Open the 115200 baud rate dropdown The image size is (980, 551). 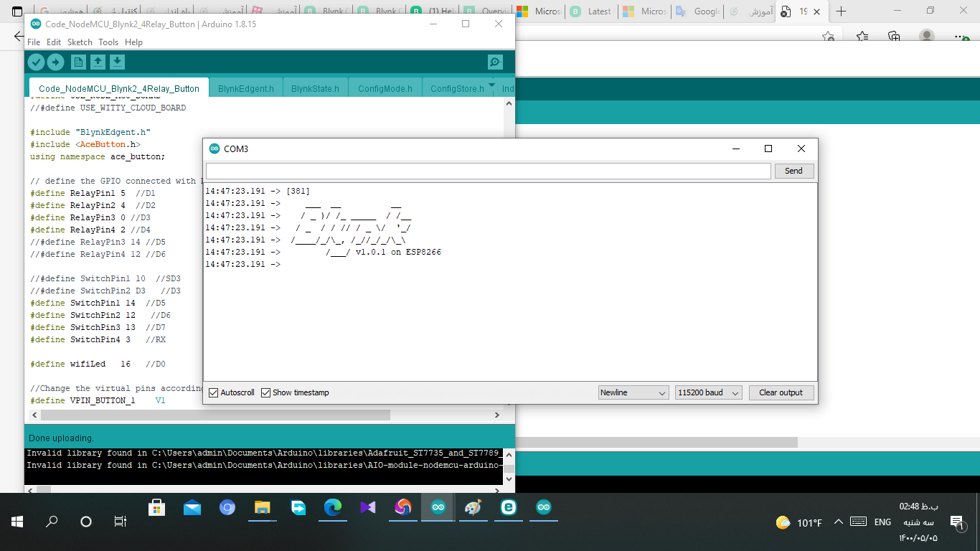708,392
